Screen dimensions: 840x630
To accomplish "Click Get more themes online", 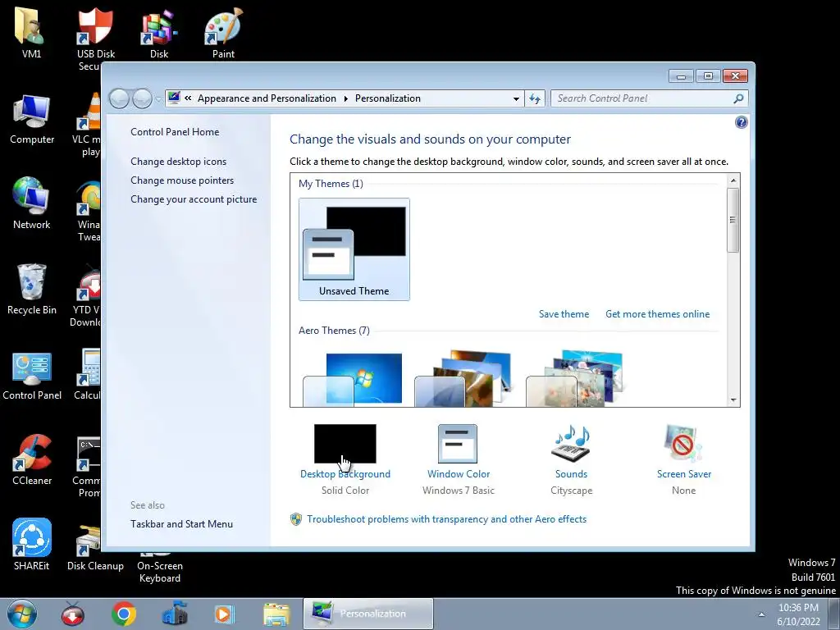I will tap(657, 314).
